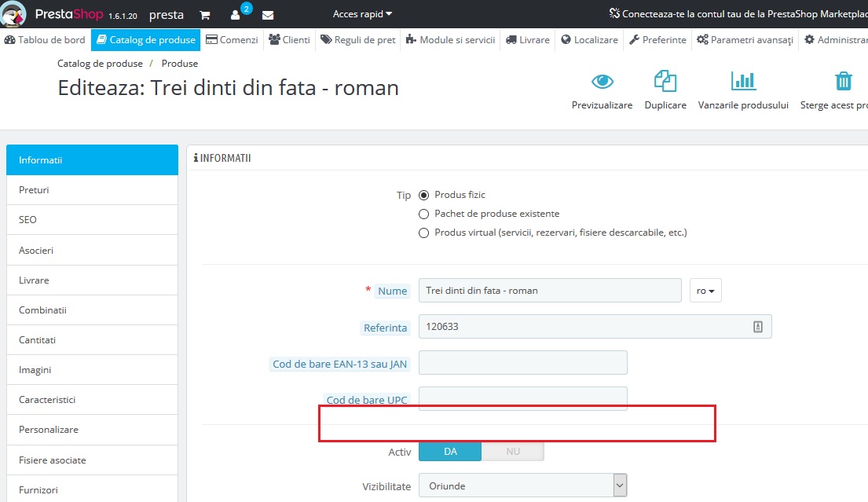
Task: Click the Duplicare copy icon
Action: pyautogui.click(x=665, y=82)
